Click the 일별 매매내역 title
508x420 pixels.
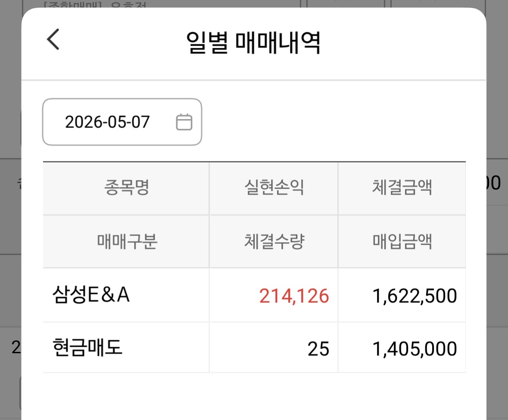point(253,42)
